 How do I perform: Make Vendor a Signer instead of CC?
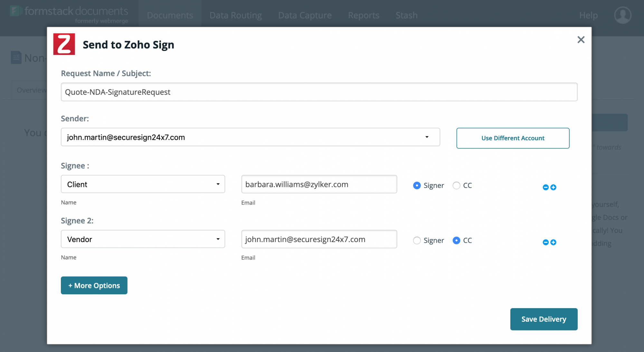[x=417, y=240]
